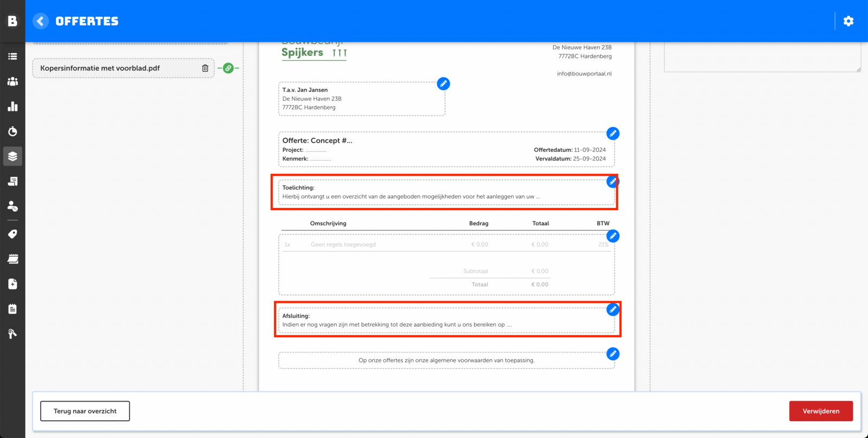Select the stacked layers sidebar icon
The image size is (868, 438).
(x=12, y=156)
